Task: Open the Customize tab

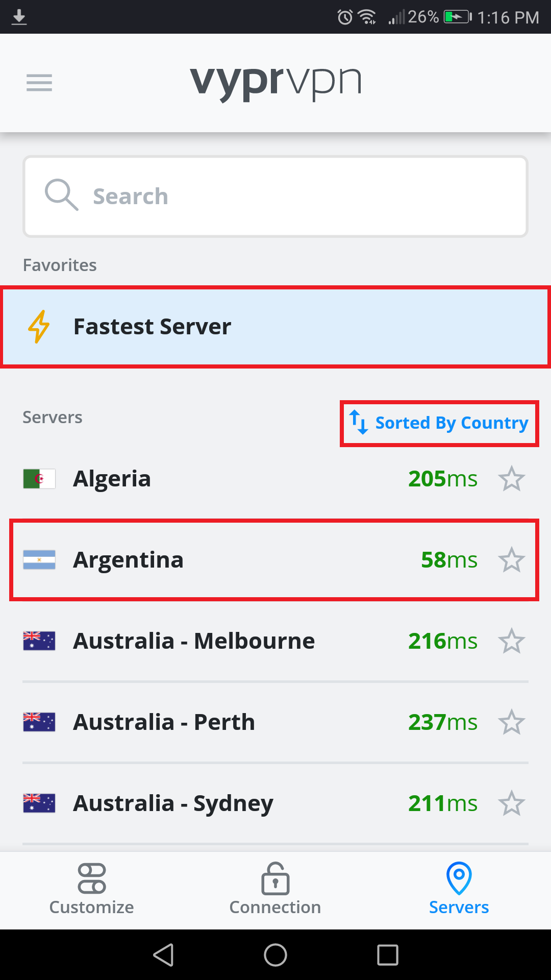Action: click(x=91, y=891)
